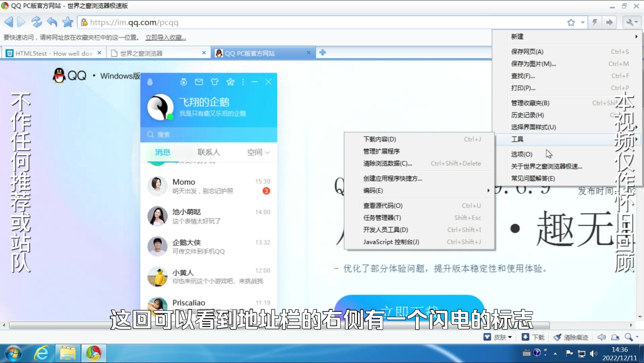
Task: Select 查找(F) menu item
Action: [567, 76]
